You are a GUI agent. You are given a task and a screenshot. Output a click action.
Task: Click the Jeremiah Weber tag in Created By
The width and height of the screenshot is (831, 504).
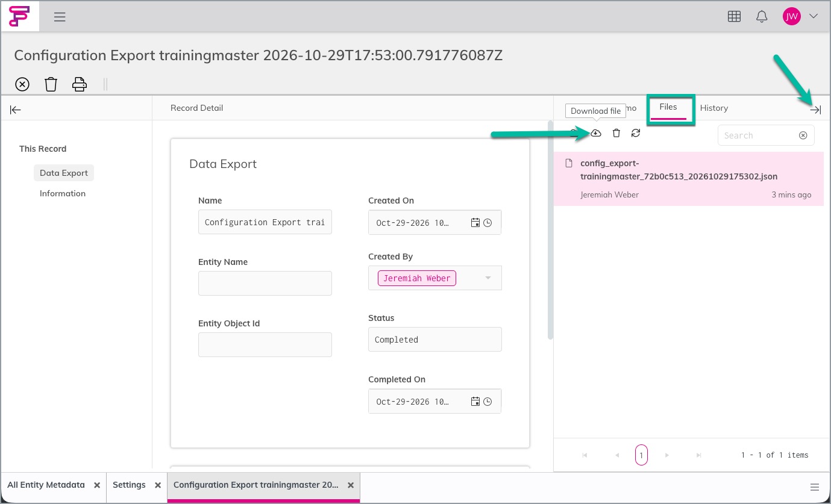pos(417,278)
